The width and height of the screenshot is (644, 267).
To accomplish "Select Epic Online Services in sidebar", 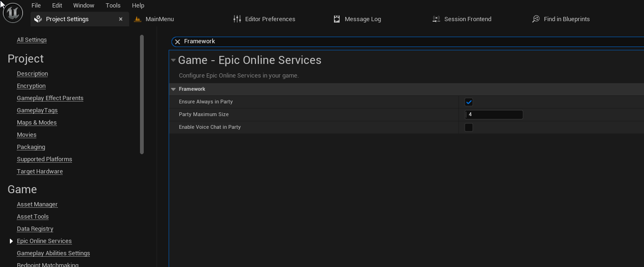I will pyautogui.click(x=44, y=241).
